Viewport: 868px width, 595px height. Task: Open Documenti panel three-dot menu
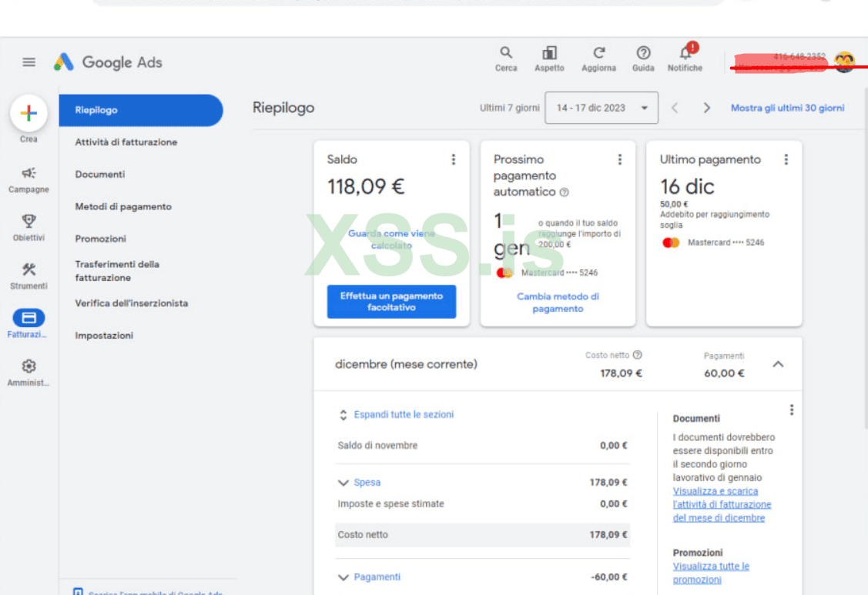(792, 409)
